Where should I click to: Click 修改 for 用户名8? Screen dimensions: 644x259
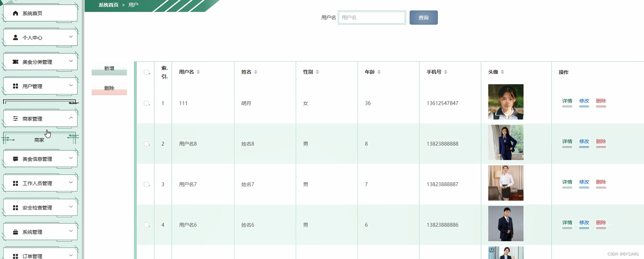pyautogui.click(x=584, y=142)
